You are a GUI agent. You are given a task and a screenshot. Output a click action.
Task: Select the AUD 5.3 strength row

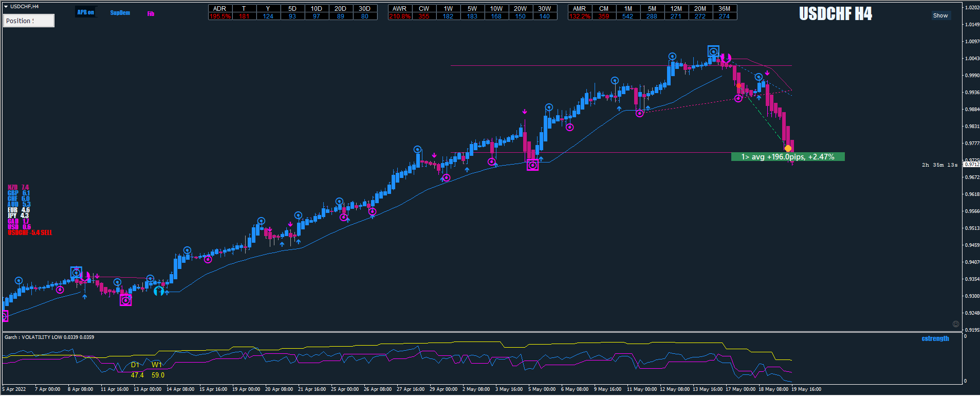click(20, 205)
